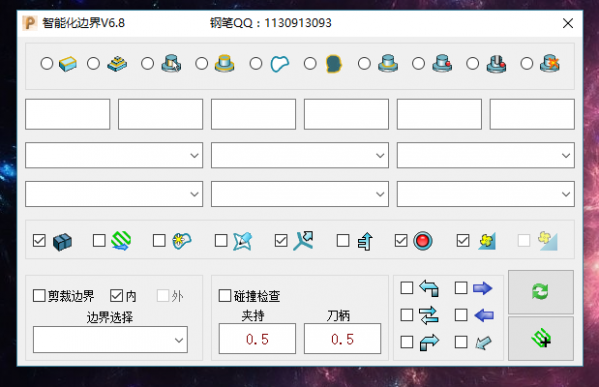The height and width of the screenshot is (387, 599).
Task: Focus the 刀柄 value field showing 0.5
Action: click(342, 339)
